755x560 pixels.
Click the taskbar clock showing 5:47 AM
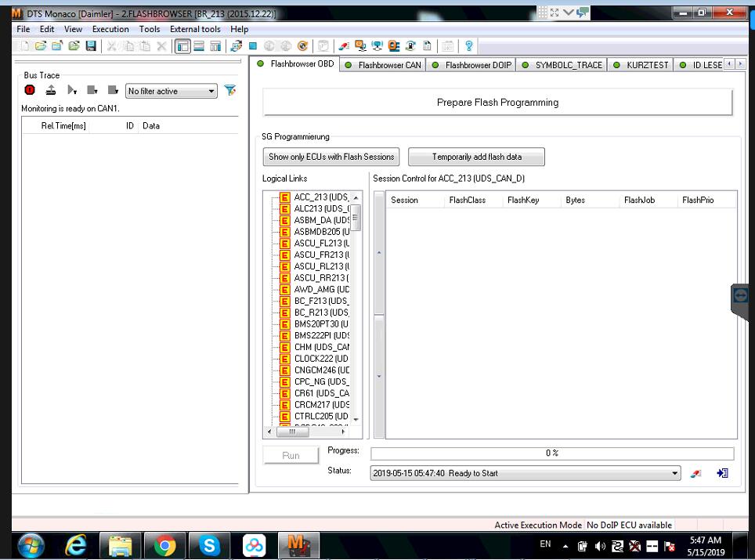(x=706, y=546)
